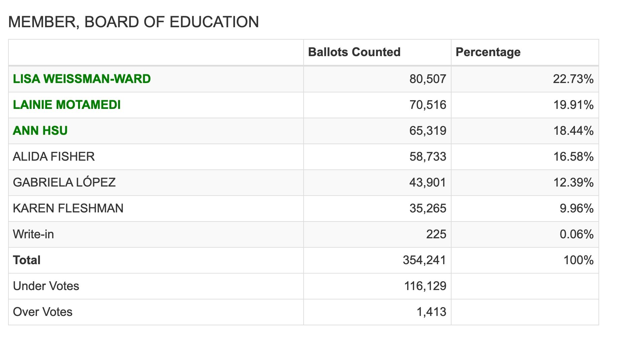621x364 pixels.
Task: Click the 354,241 total ballots cell
Action: tap(424, 260)
